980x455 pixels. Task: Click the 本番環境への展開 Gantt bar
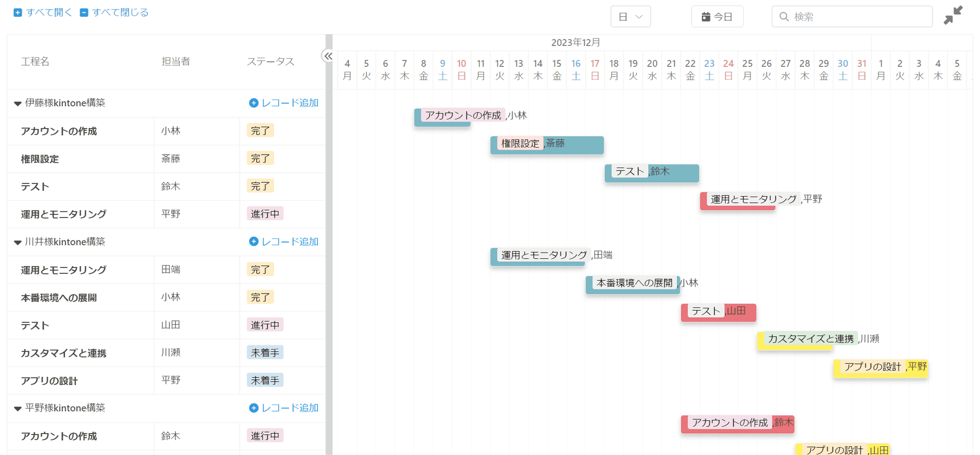click(x=633, y=284)
